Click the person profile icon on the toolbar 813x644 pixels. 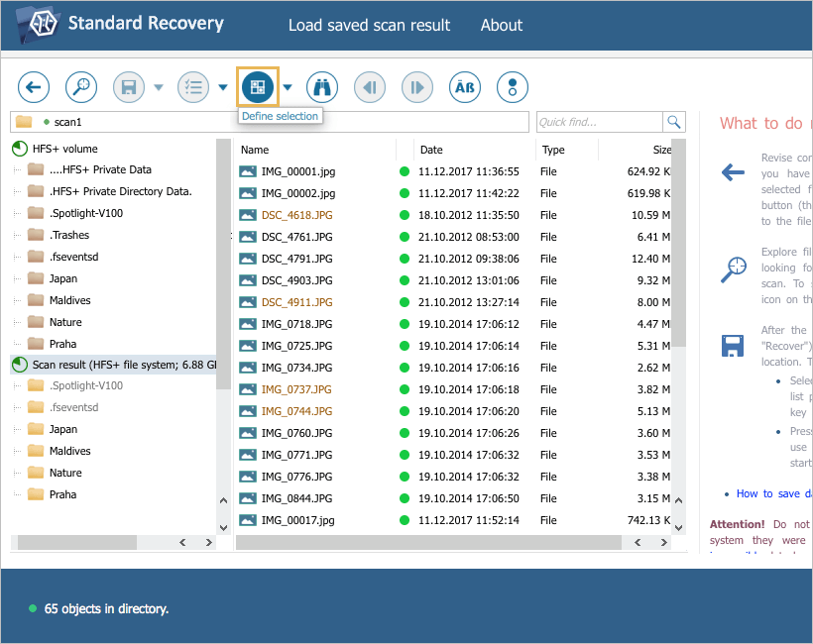[512, 87]
